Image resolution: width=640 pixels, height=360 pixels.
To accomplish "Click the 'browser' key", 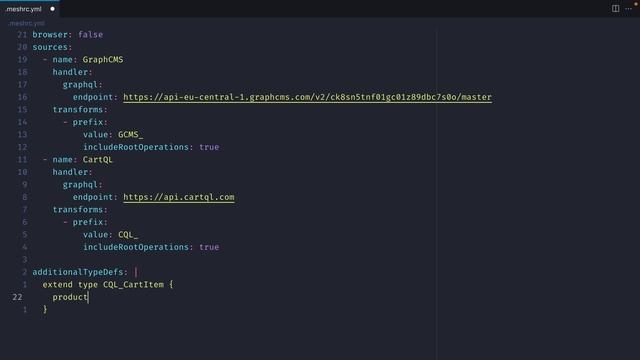I will tap(50, 35).
